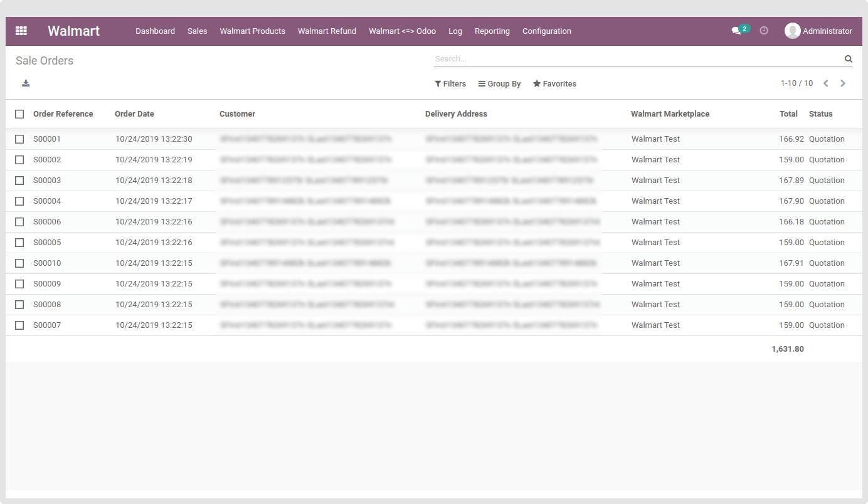Tick the checkbox for order S00002
The width and height of the screenshot is (868, 504).
pyautogui.click(x=19, y=160)
